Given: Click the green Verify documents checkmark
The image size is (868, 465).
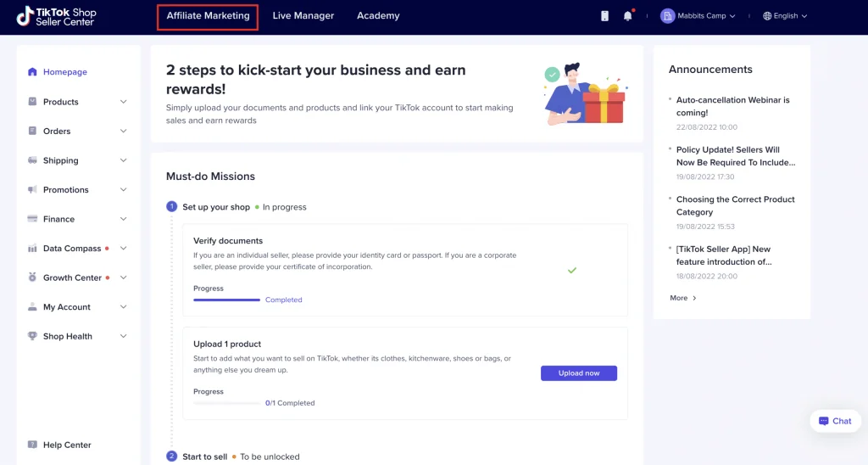Looking at the screenshot, I should (x=572, y=271).
